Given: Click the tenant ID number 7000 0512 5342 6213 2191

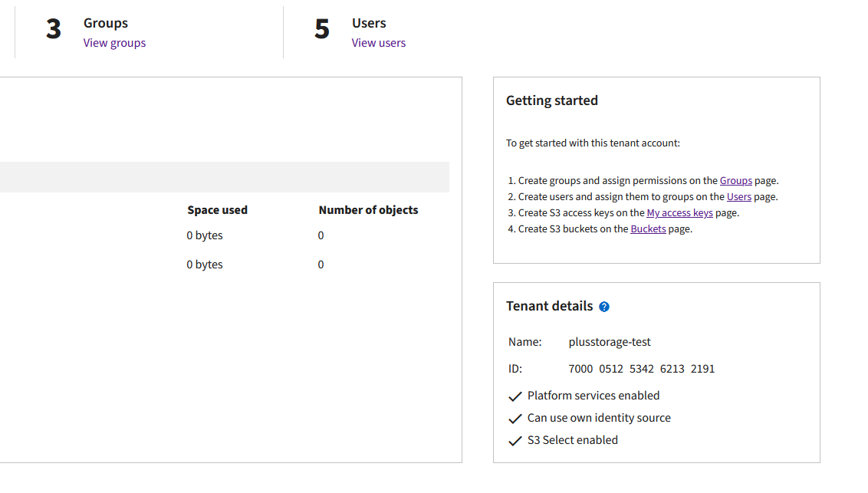Looking at the screenshot, I should (642, 369).
